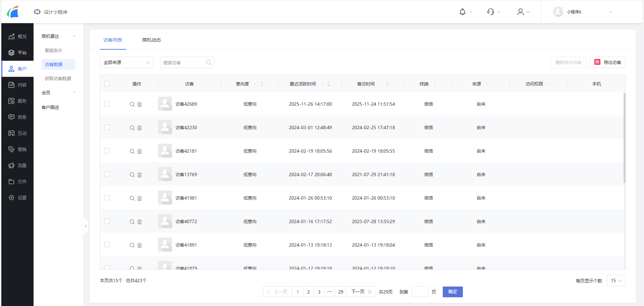Image resolution: width=644 pixels, height=306 pixels.
Task: Click the notification bell icon
Action: pos(463,12)
